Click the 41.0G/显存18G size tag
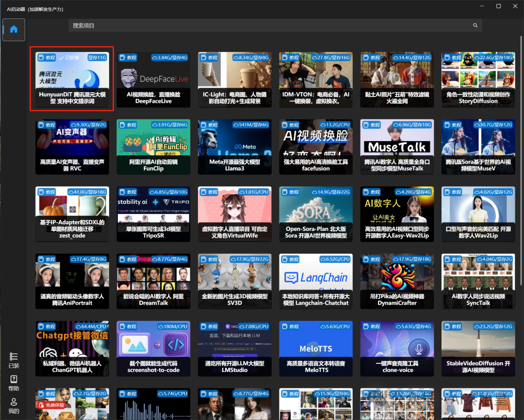 point(87,192)
